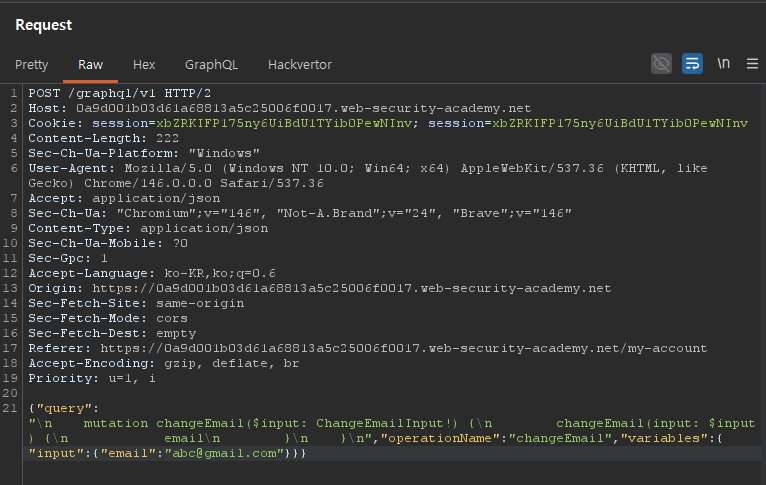Toggle the line wrap icon
The height and width of the screenshot is (485, 766).
point(692,64)
